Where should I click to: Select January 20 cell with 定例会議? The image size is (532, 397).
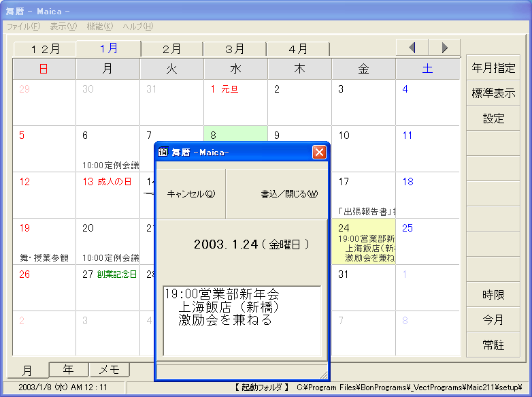[108, 241]
